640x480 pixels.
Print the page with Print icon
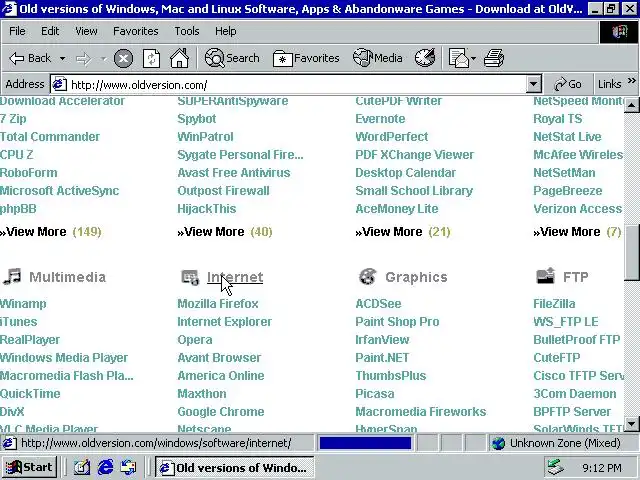[x=493, y=58]
